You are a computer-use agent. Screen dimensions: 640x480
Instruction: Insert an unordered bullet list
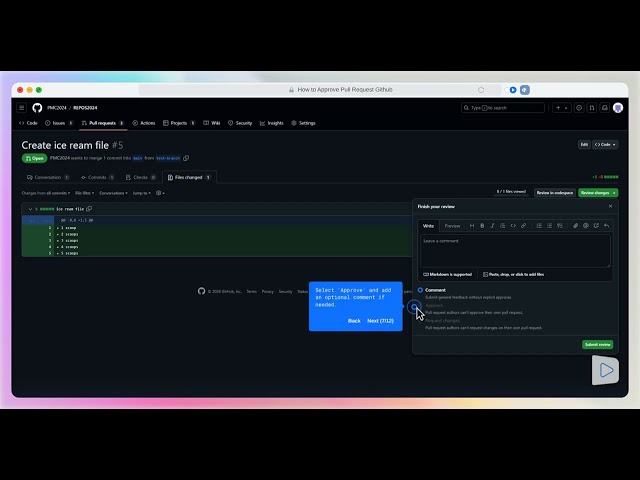pos(549,226)
